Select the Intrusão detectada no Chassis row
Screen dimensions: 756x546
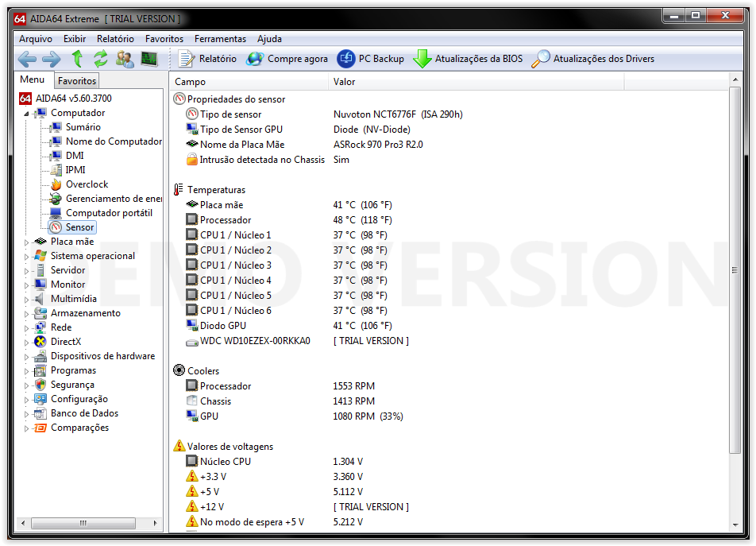[x=449, y=160]
